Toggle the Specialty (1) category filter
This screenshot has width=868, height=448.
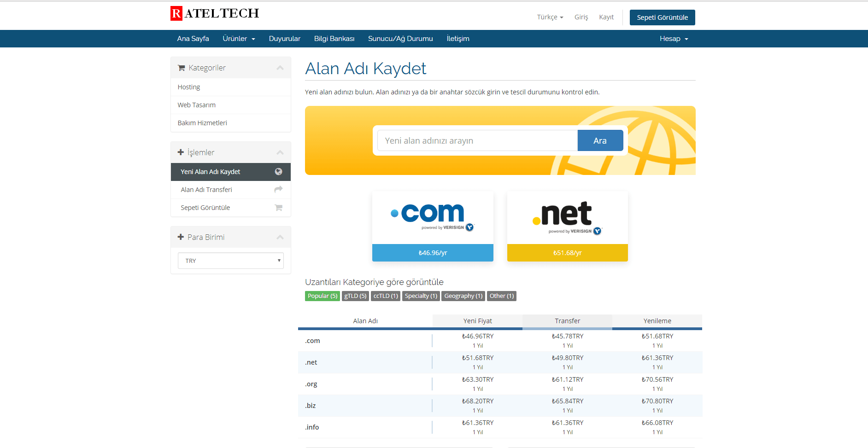click(421, 296)
